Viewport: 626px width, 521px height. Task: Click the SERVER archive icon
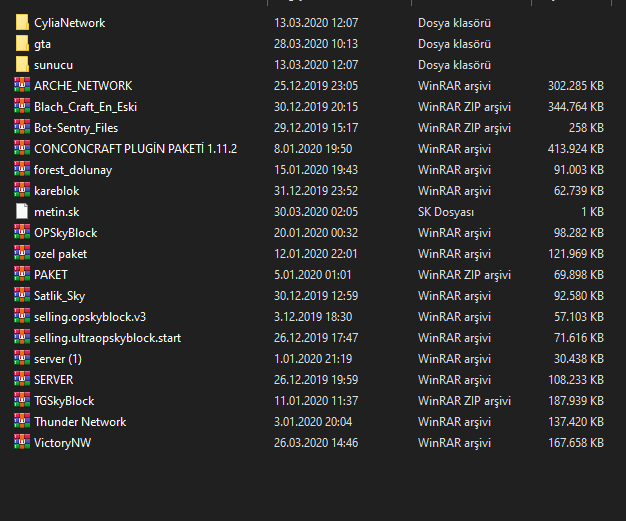[22, 379]
